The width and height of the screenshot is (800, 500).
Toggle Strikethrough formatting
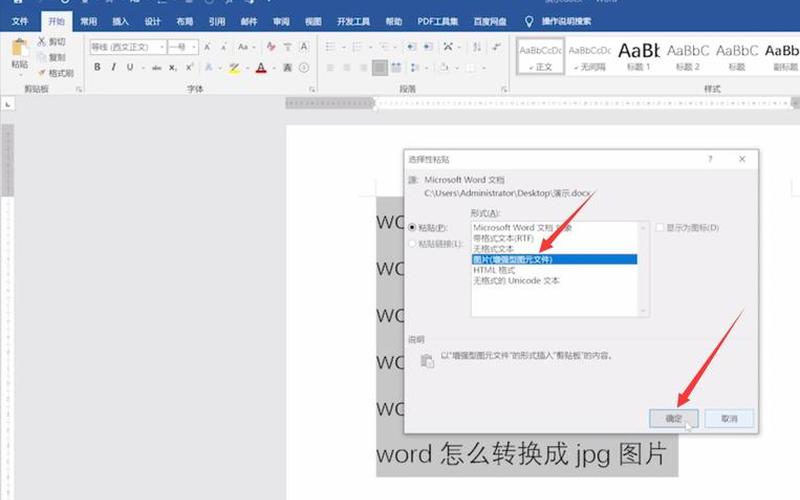point(157,67)
